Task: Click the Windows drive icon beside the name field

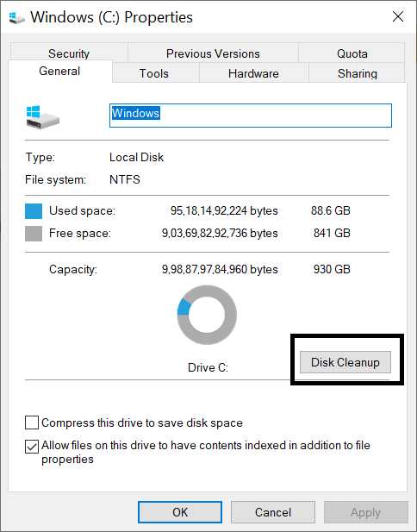Action: point(43,116)
